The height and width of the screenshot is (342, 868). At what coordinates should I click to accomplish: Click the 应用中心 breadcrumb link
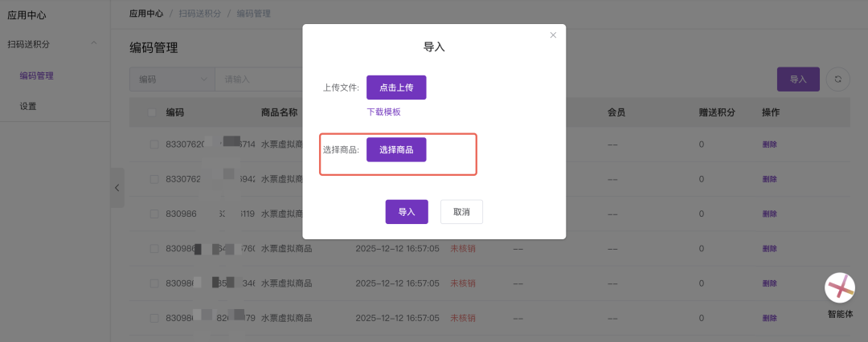coord(145,14)
